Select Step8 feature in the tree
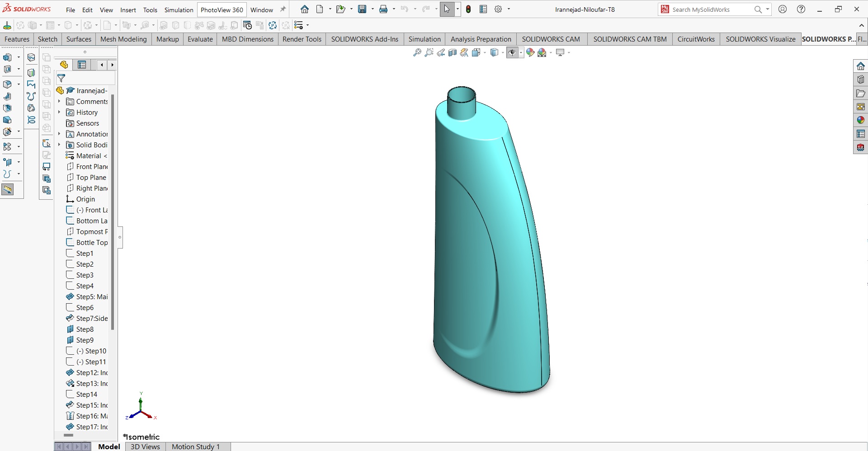The height and width of the screenshot is (451, 868). pyautogui.click(x=85, y=329)
